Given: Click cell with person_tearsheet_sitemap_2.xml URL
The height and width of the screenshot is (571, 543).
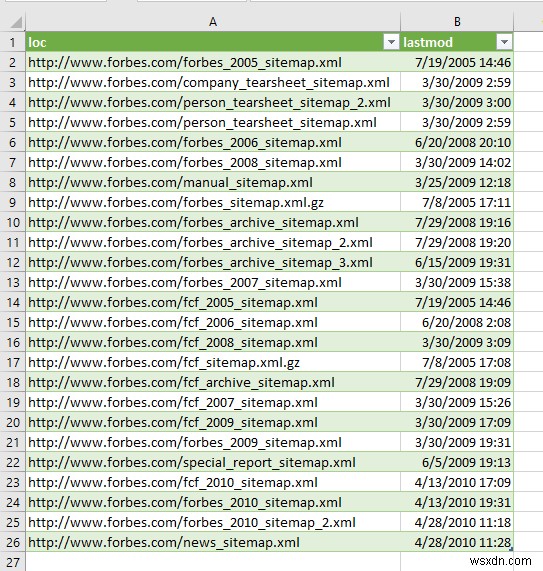Looking at the screenshot, I should point(213,102).
